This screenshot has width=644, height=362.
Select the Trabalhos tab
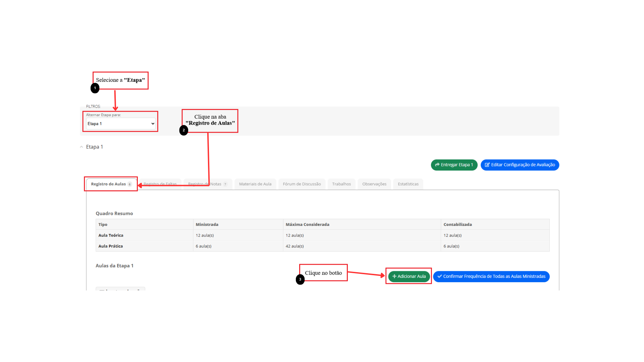(341, 184)
